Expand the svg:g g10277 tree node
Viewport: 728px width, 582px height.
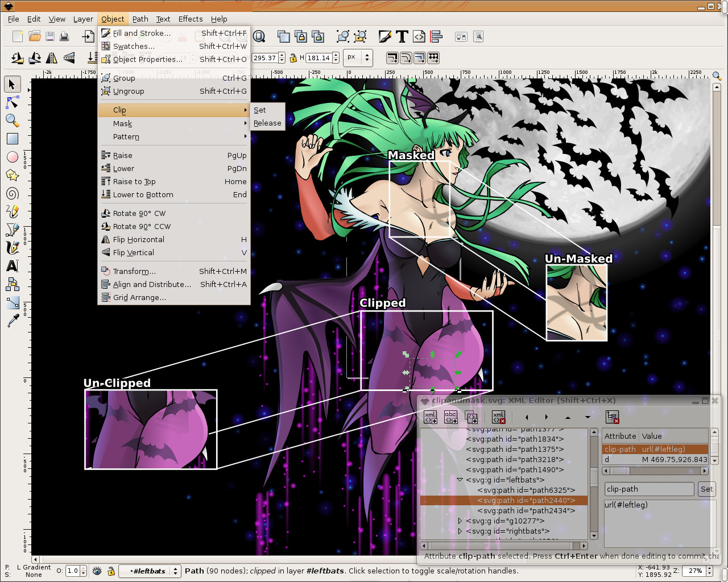pos(460,521)
